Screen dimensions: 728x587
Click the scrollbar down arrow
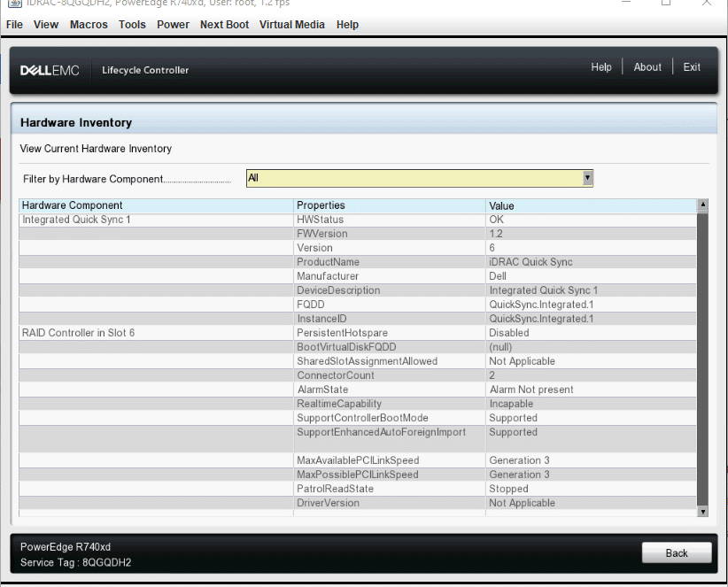point(702,512)
